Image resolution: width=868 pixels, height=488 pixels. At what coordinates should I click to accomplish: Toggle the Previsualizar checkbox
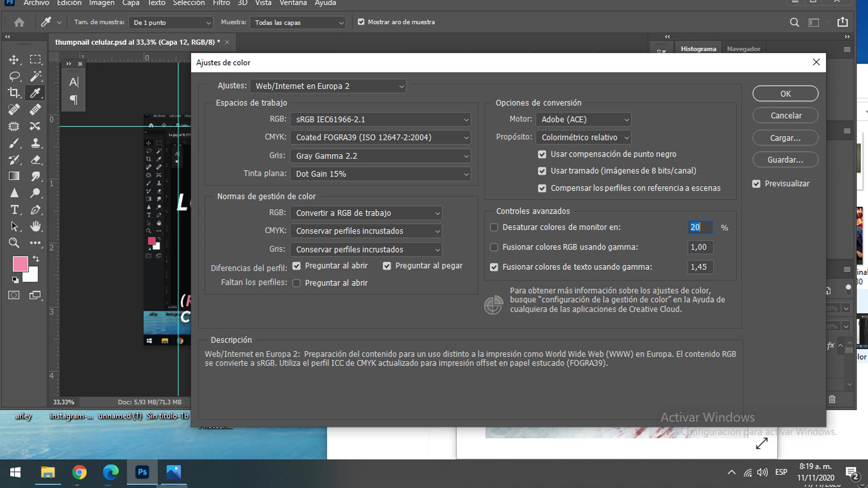tap(756, 184)
